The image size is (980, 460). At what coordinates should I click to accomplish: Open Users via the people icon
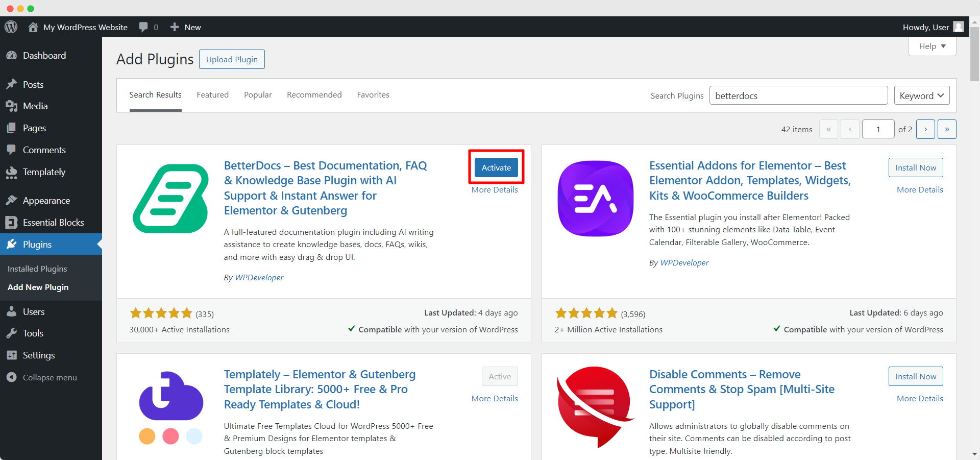[x=12, y=311]
